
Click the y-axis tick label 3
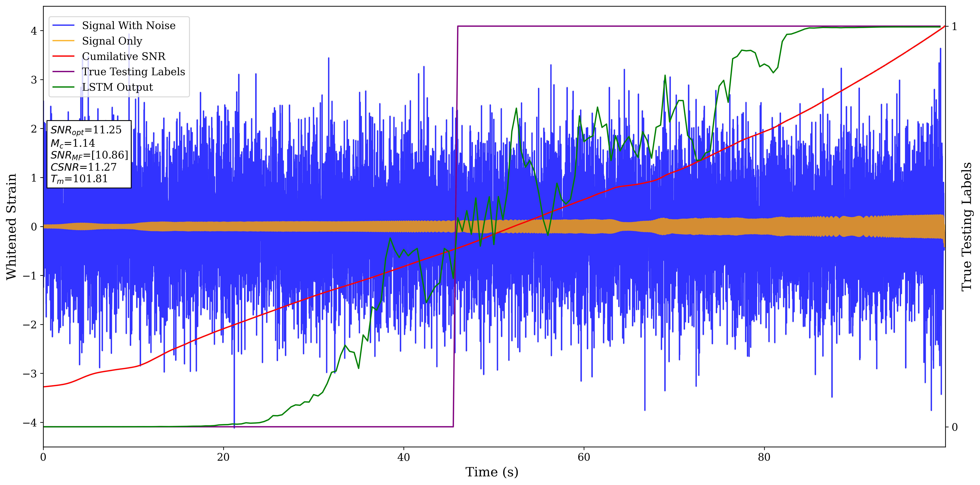click(34, 80)
